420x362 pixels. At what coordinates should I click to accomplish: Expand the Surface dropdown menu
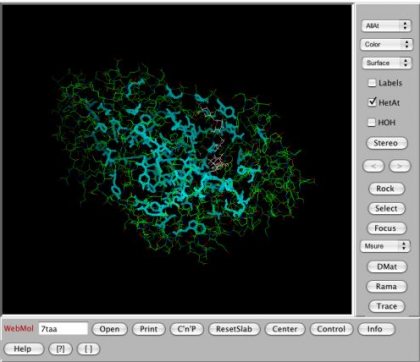click(x=386, y=63)
